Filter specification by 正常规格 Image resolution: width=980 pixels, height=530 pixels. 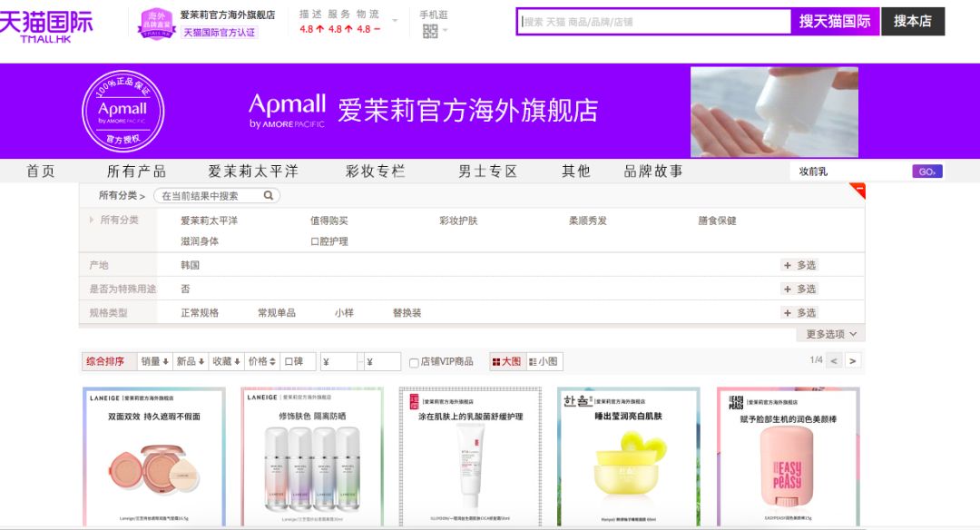coord(200,312)
